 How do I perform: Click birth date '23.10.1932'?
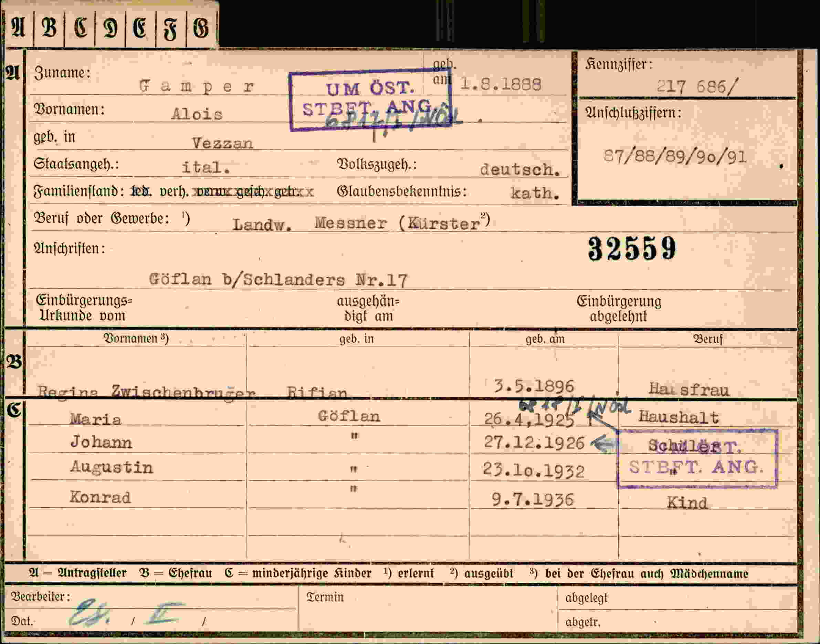pyautogui.click(x=533, y=470)
